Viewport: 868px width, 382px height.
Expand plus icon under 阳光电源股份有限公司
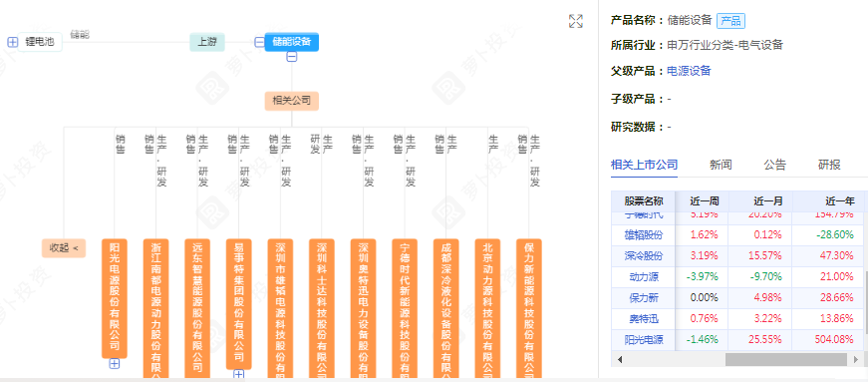(115, 364)
